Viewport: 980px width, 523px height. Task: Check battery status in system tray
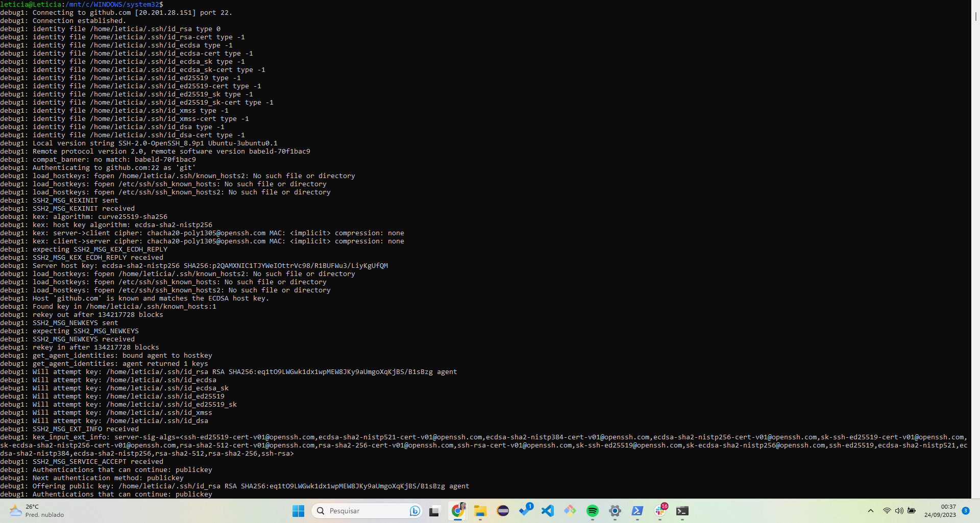912,511
